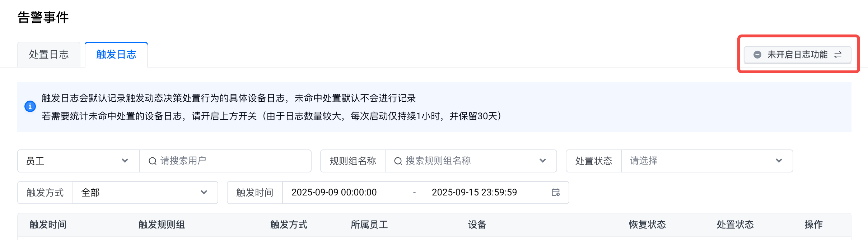Switch to the 处置日志 tab
Viewport: 868px width, 240px height.
coord(49,55)
